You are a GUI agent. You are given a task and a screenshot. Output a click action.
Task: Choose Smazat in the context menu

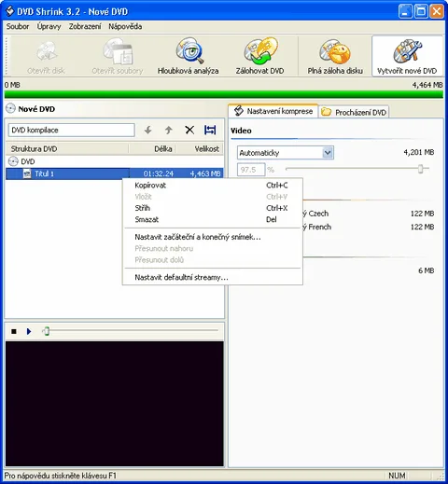point(213,219)
